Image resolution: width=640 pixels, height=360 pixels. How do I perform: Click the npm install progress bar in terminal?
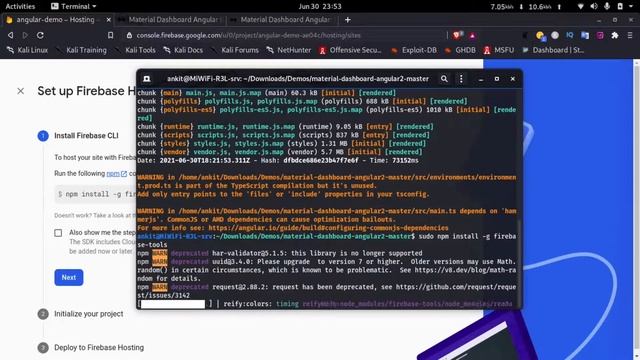pos(173,304)
